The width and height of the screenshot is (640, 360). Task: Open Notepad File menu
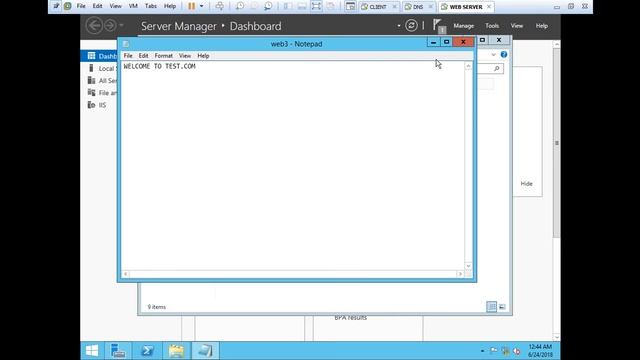click(128, 56)
